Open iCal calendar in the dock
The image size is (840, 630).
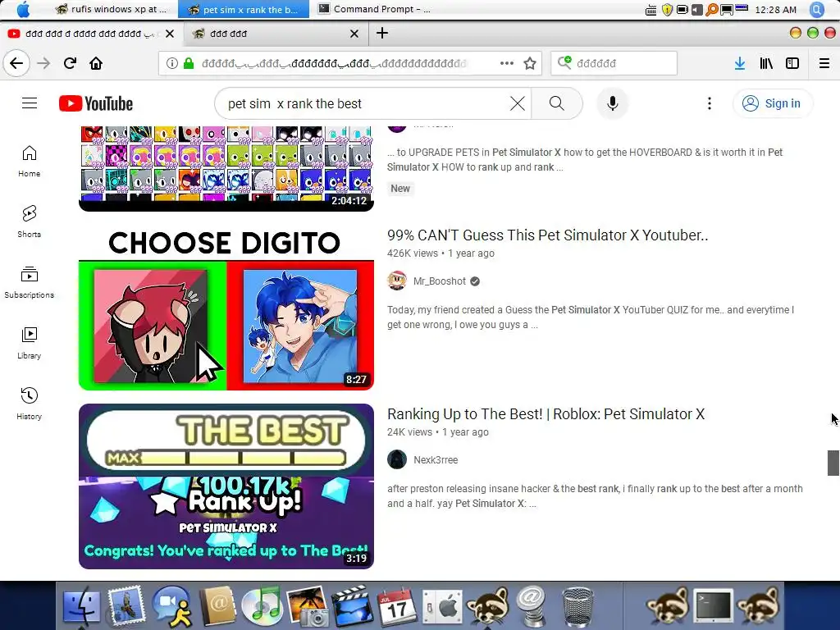click(x=397, y=606)
